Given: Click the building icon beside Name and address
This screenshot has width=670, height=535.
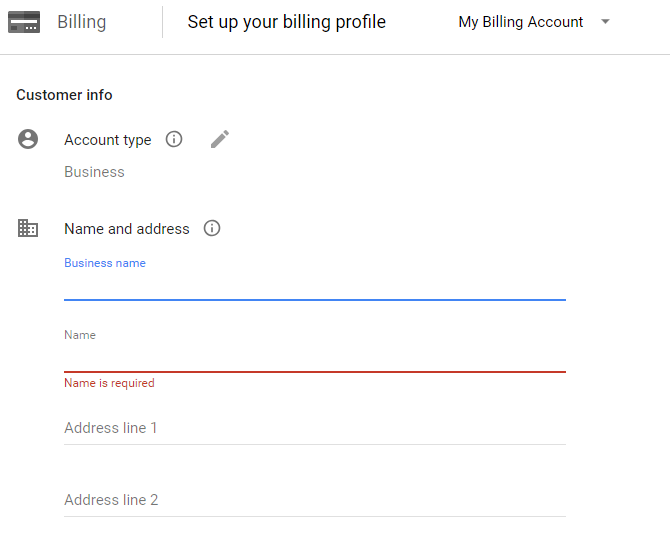Looking at the screenshot, I should pyautogui.click(x=28, y=228).
